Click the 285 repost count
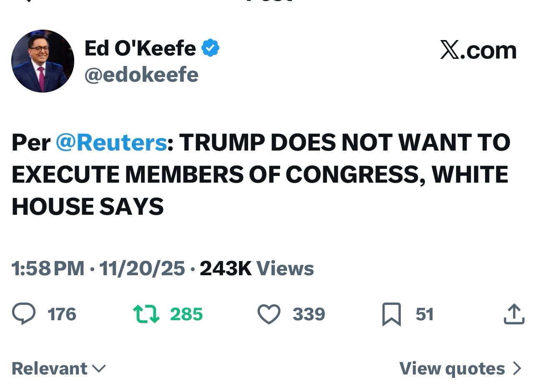The height and width of the screenshot is (392, 538). tap(186, 314)
